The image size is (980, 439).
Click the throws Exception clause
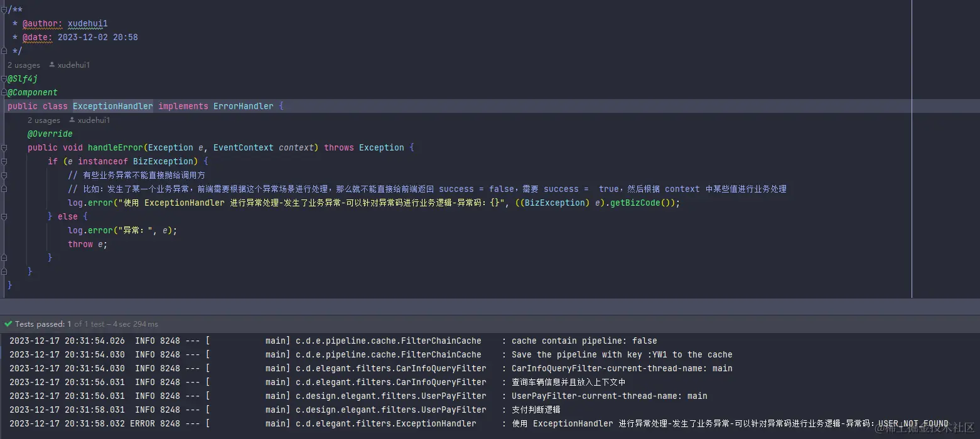364,148
